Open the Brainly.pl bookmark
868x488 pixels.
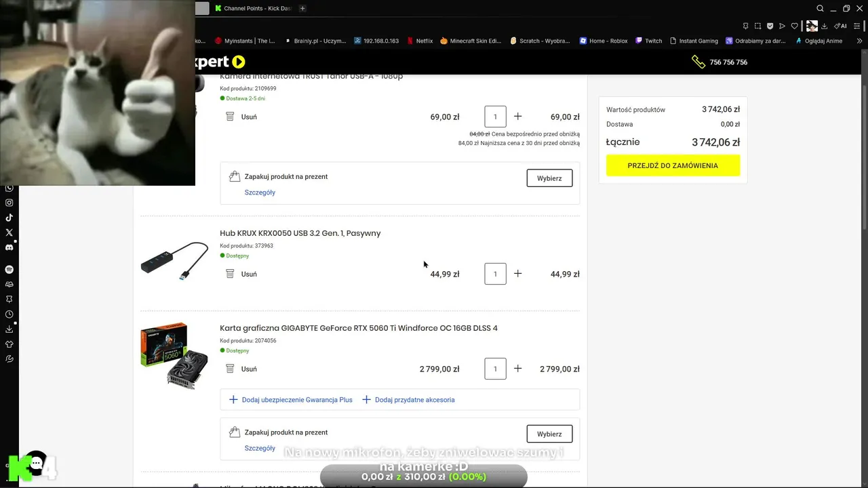pos(315,41)
